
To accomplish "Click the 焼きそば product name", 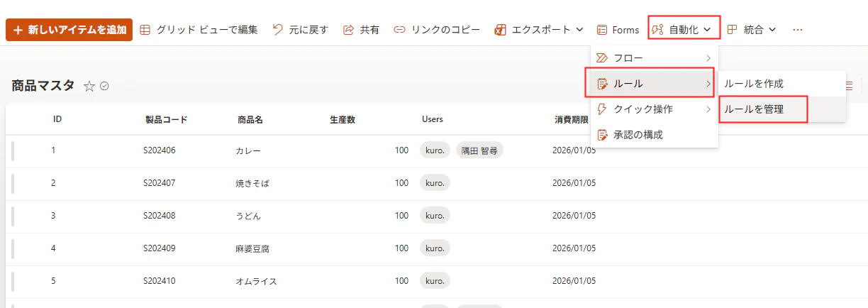I will [252, 183].
